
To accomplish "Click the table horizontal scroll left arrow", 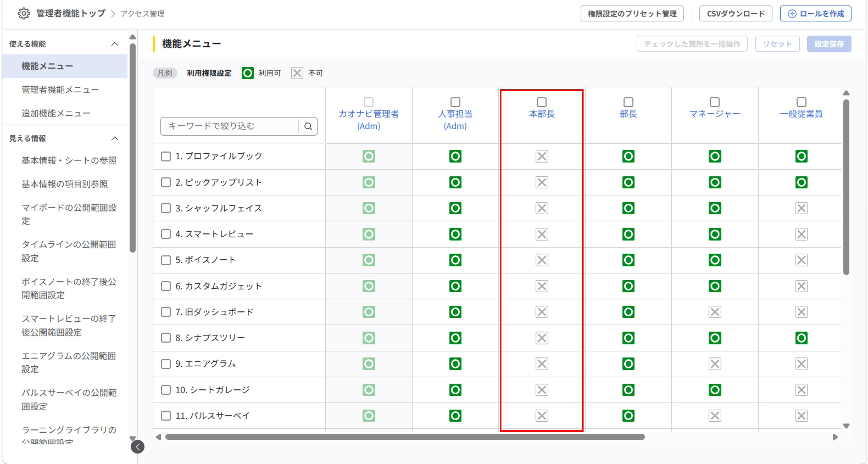I will [158, 437].
